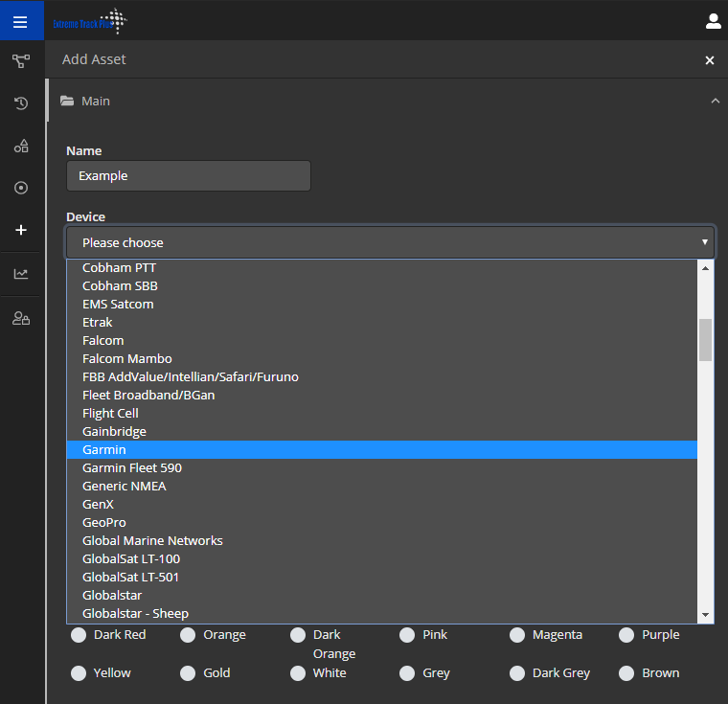Click the Extreme Track Plus logo

(x=90, y=21)
